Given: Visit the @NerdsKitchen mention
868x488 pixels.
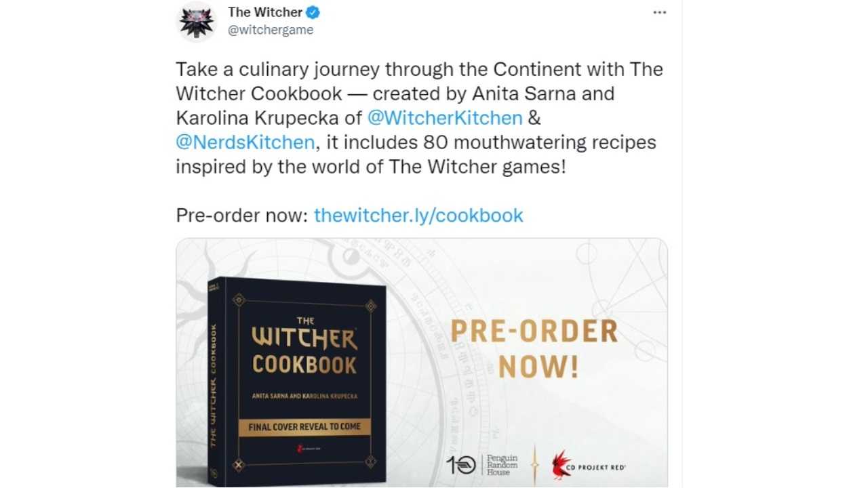Looking at the screenshot, I should (x=245, y=142).
